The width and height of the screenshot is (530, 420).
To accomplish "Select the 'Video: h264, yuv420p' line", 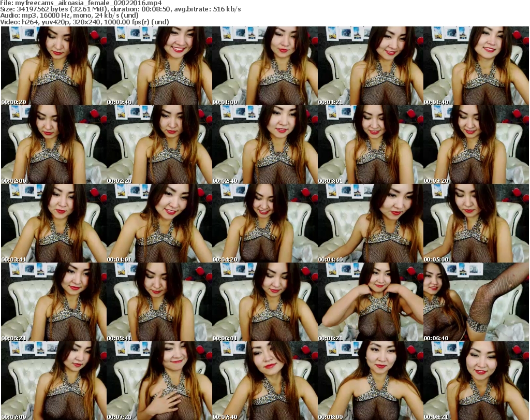I will (x=84, y=22).
